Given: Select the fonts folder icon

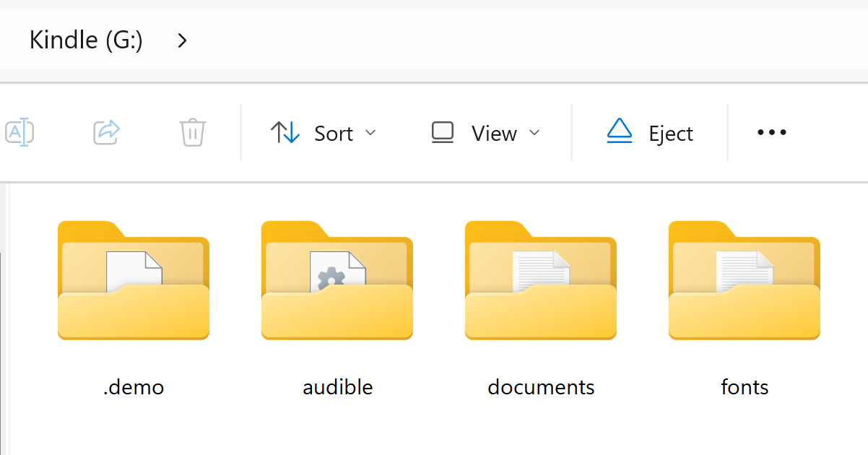Looking at the screenshot, I should [745, 280].
